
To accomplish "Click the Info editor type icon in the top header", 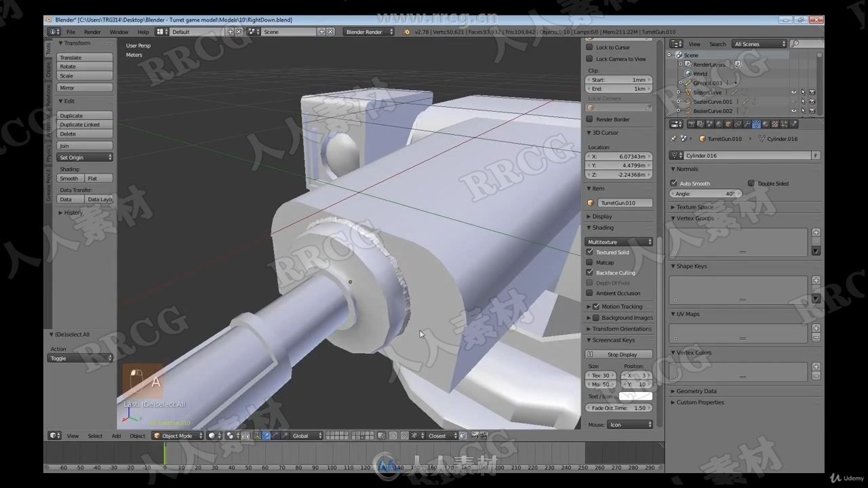I will [x=54, y=32].
